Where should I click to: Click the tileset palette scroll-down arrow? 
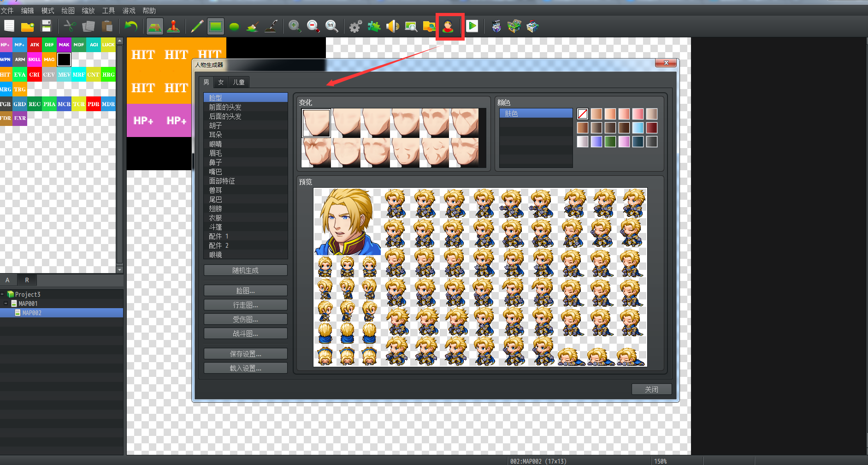[120, 270]
